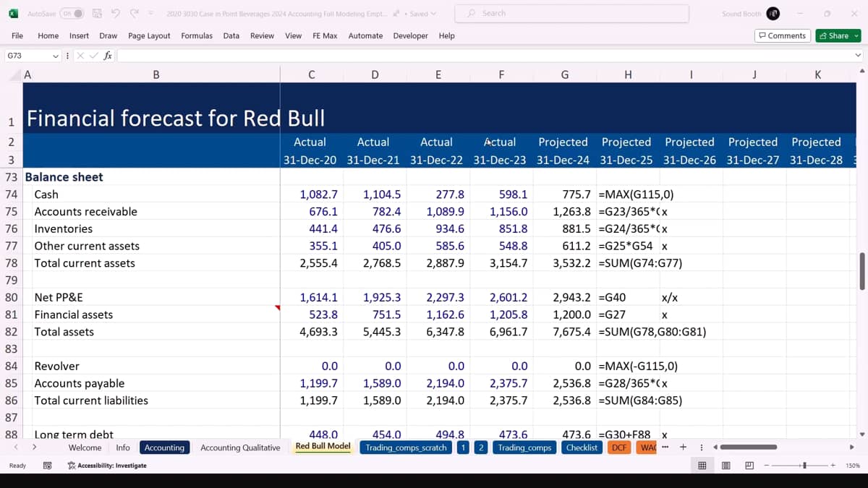Open the Accounting Qualitative sheet
Viewport: 868px width, 488px height.
pos(240,448)
